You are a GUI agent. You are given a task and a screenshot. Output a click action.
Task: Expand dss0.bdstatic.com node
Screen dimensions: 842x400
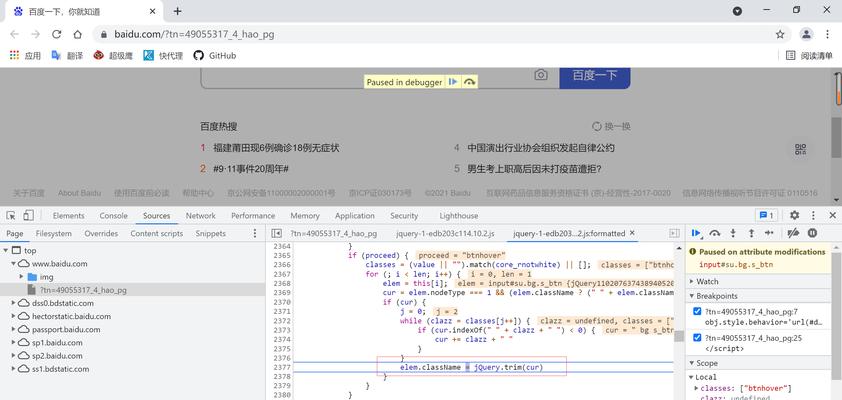[13, 303]
